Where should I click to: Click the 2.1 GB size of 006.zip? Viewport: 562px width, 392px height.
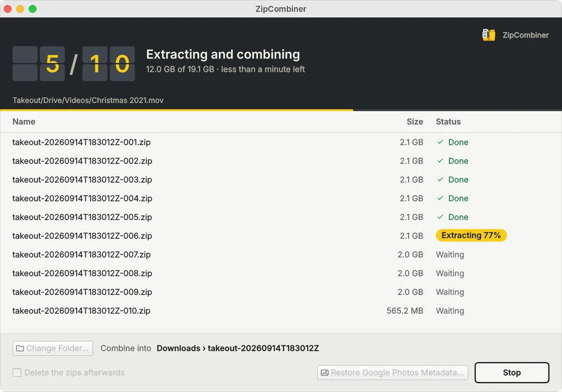pos(412,236)
